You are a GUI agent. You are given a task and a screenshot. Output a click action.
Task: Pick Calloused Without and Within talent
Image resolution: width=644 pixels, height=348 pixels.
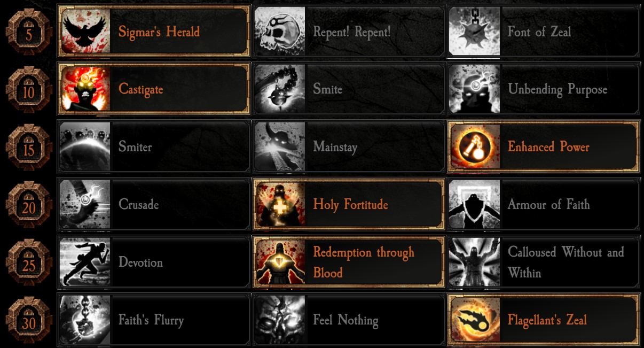point(544,262)
